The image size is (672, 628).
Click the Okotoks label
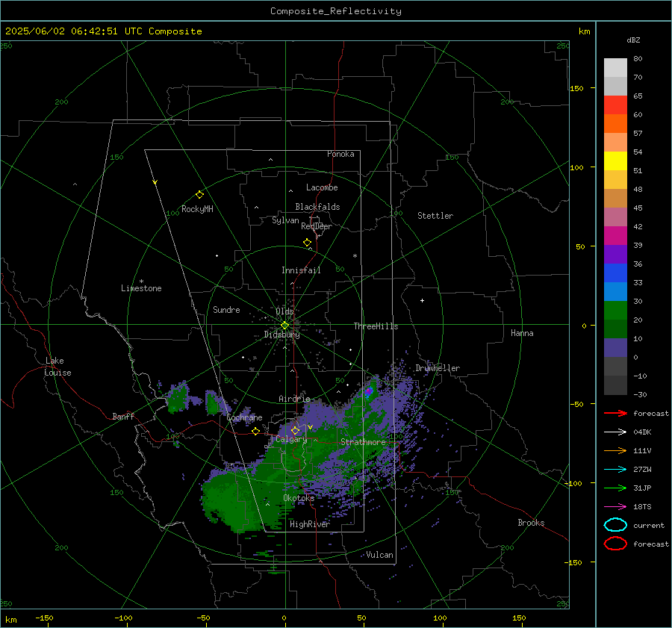(x=299, y=498)
